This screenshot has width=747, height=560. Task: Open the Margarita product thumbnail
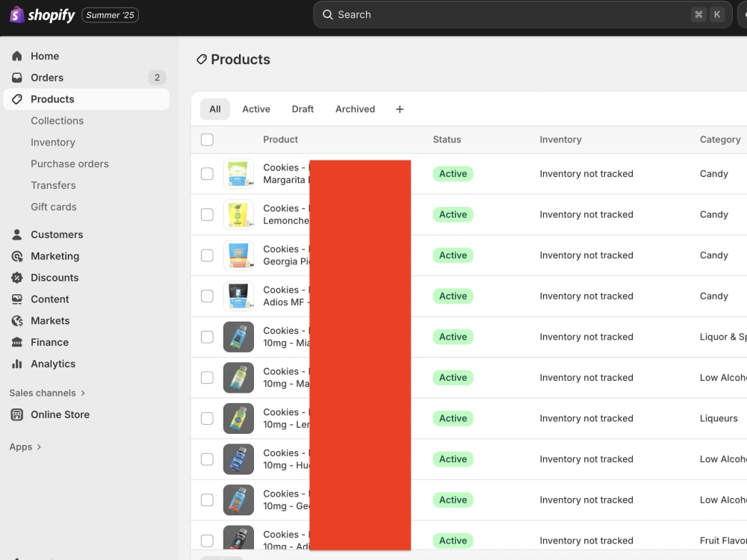(238, 174)
